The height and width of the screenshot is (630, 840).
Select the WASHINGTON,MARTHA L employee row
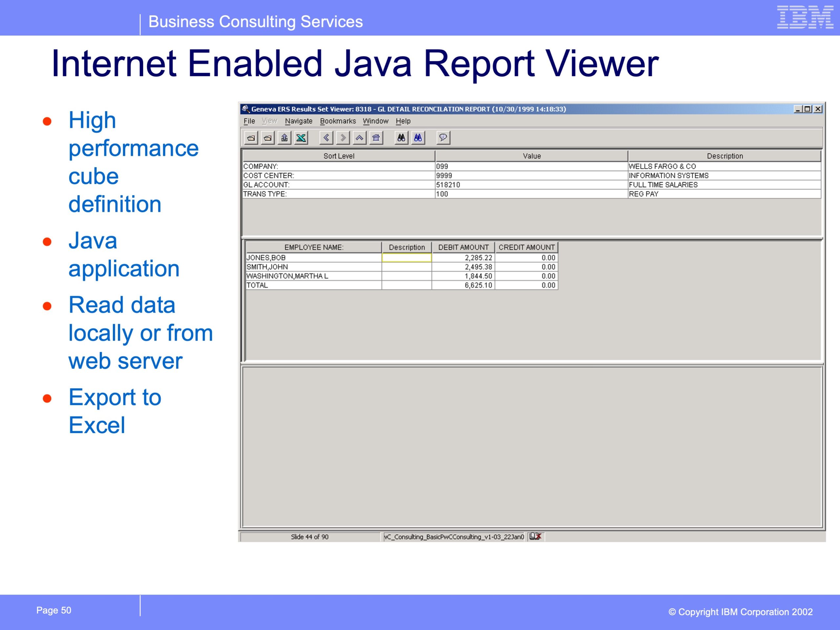314,276
